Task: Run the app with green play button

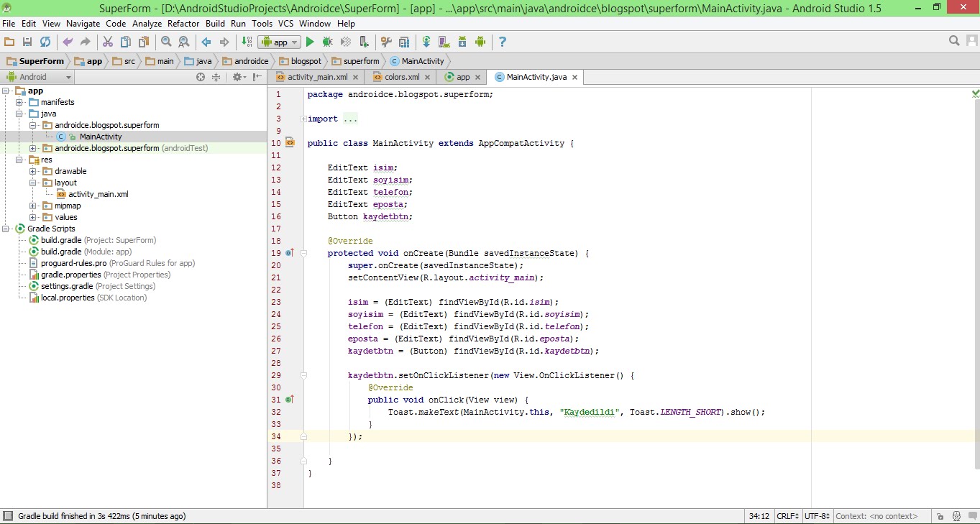Action: (311, 42)
